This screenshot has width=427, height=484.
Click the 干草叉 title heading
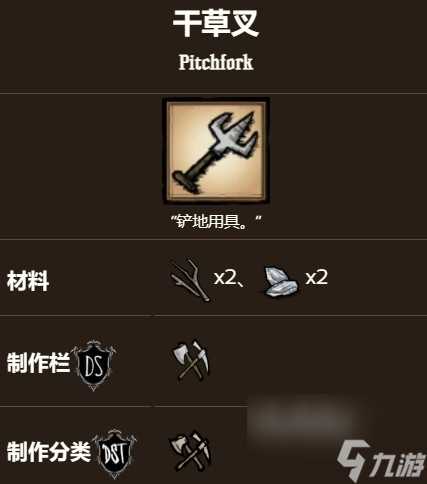click(x=216, y=23)
